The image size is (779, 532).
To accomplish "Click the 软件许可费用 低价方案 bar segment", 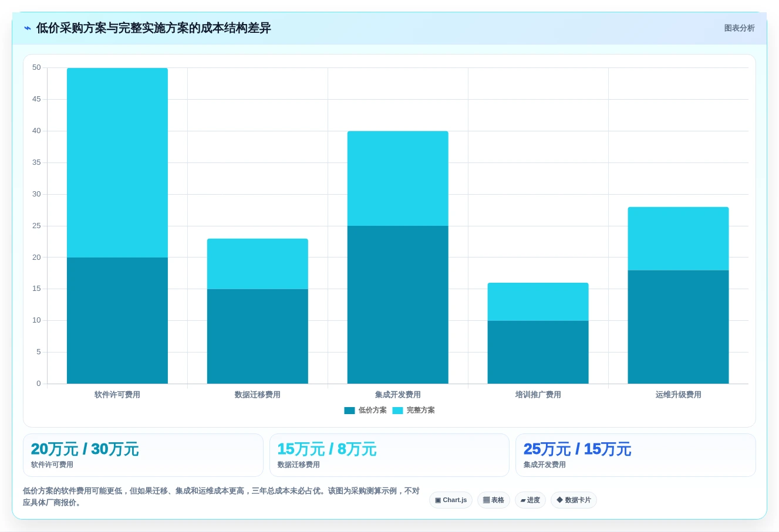I will 117,321.
